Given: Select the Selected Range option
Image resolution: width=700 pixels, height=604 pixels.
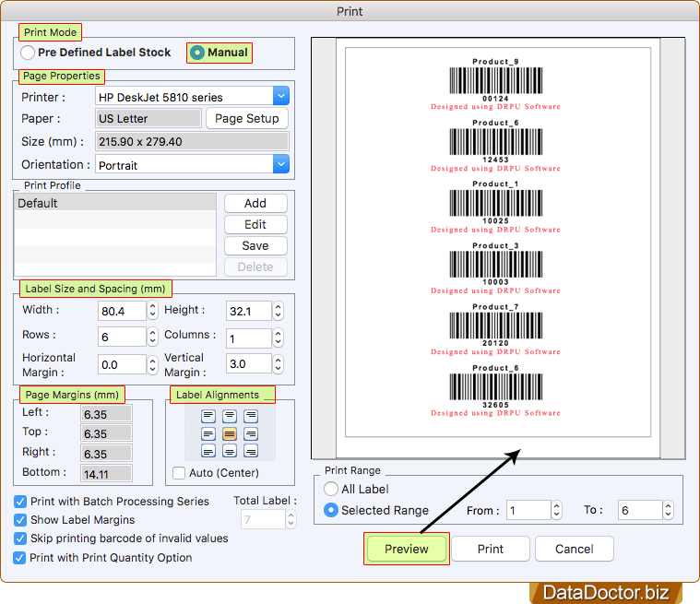Looking at the screenshot, I should click(331, 510).
